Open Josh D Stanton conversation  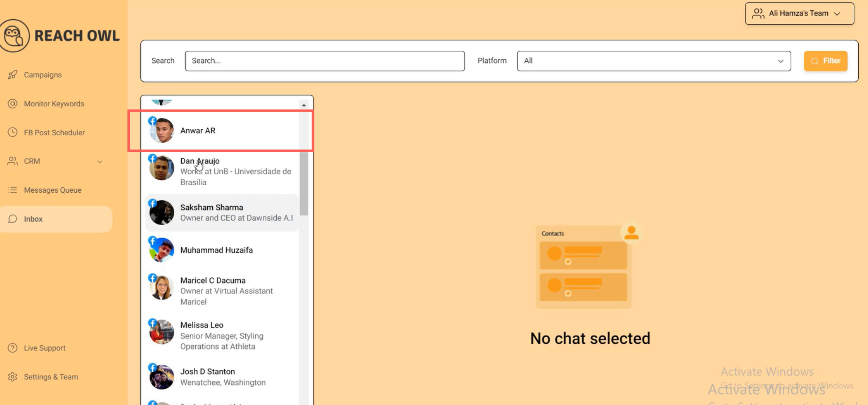221,377
